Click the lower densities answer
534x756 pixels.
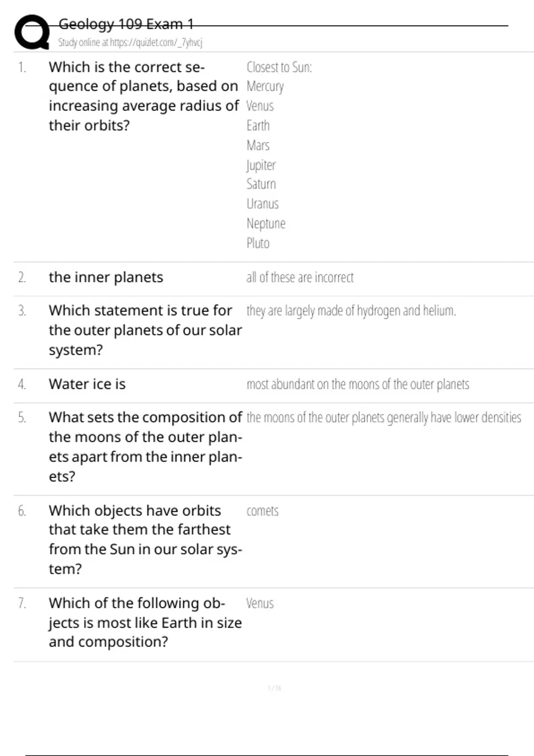(384, 418)
